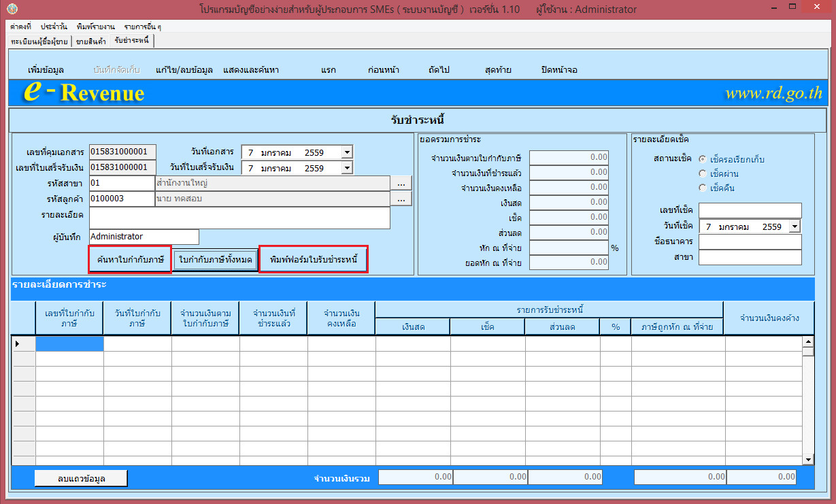The width and height of the screenshot is (836, 504).
Task: Click the grid scrollbar down arrow
Action: point(808,460)
